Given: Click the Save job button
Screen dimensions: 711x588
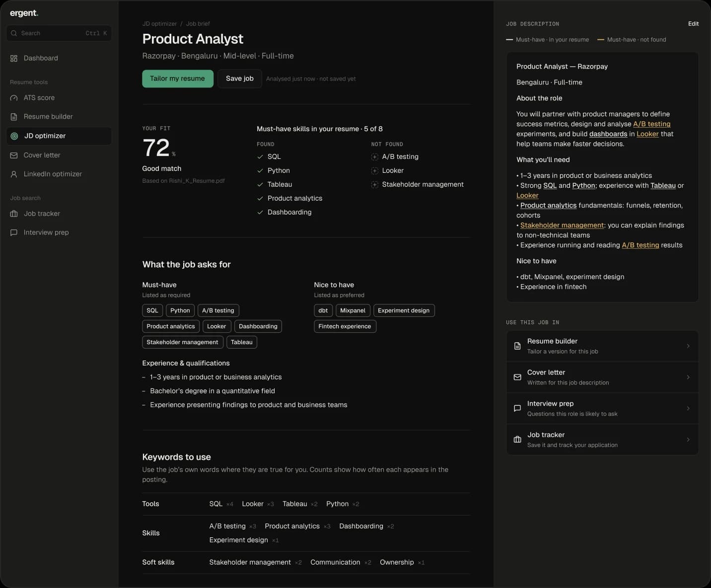Looking at the screenshot, I should click(x=240, y=78).
